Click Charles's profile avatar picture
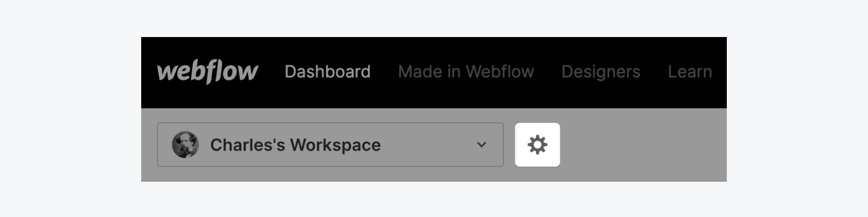 pyautogui.click(x=185, y=145)
